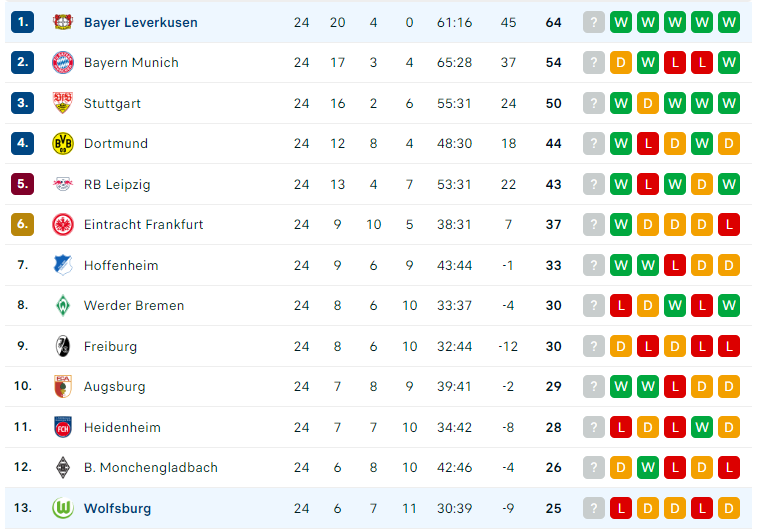Click rank 5 badge for RB Leipzig

(x=22, y=184)
